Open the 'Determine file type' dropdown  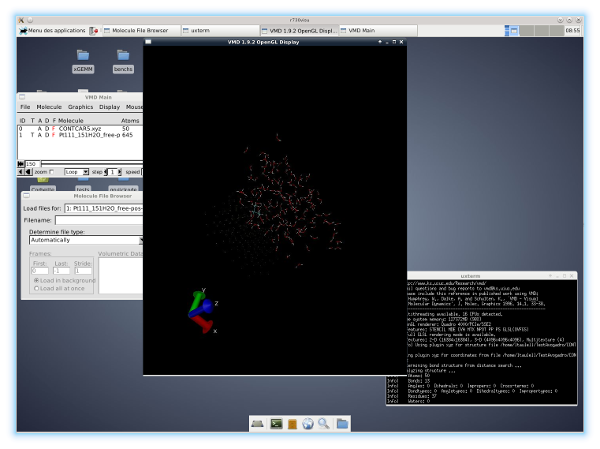tap(86, 240)
